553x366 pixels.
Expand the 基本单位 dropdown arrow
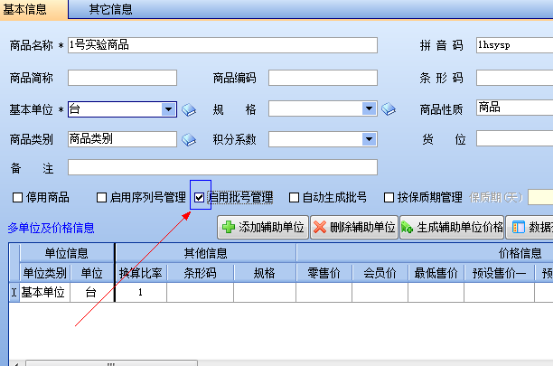tap(169, 109)
